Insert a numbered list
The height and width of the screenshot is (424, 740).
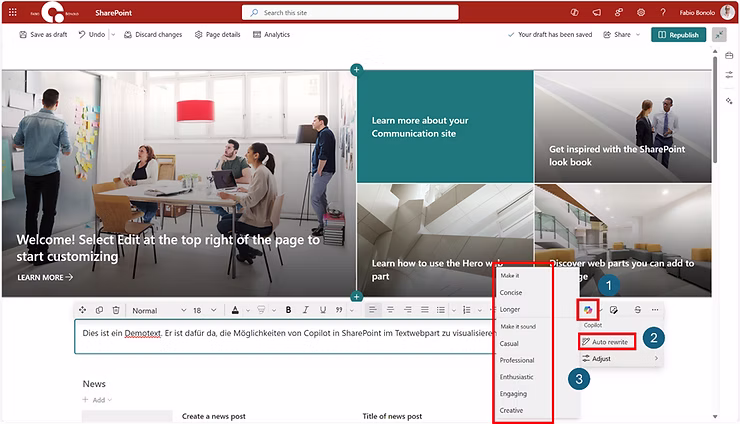click(x=467, y=310)
